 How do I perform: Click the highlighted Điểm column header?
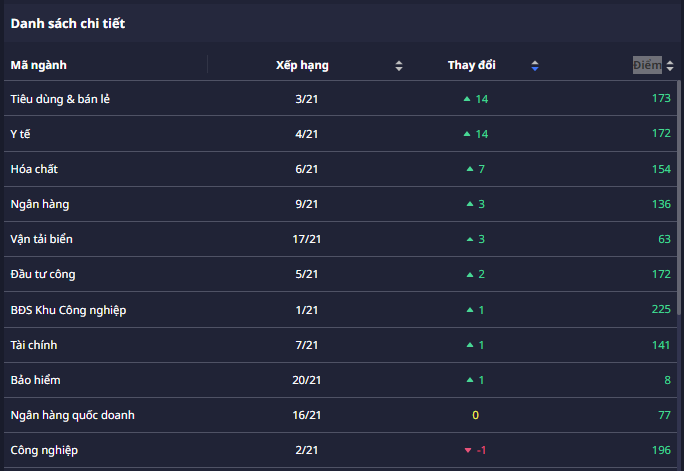(x=646, y=66)
